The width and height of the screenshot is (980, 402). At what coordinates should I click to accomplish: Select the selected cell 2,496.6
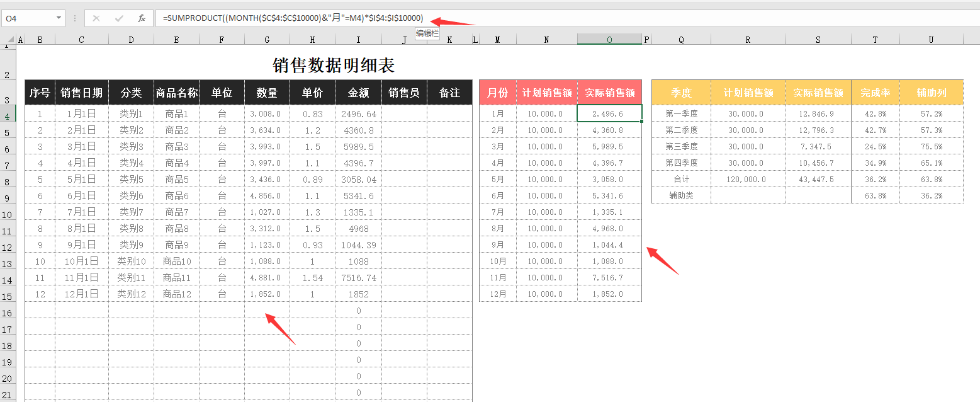609,113
